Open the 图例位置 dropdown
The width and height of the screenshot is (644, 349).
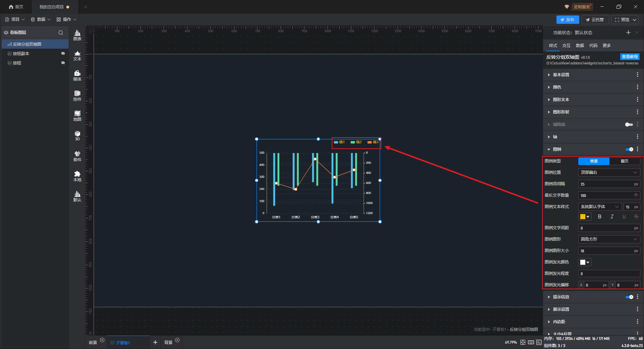pyautogui.click(x=609, y=172)
